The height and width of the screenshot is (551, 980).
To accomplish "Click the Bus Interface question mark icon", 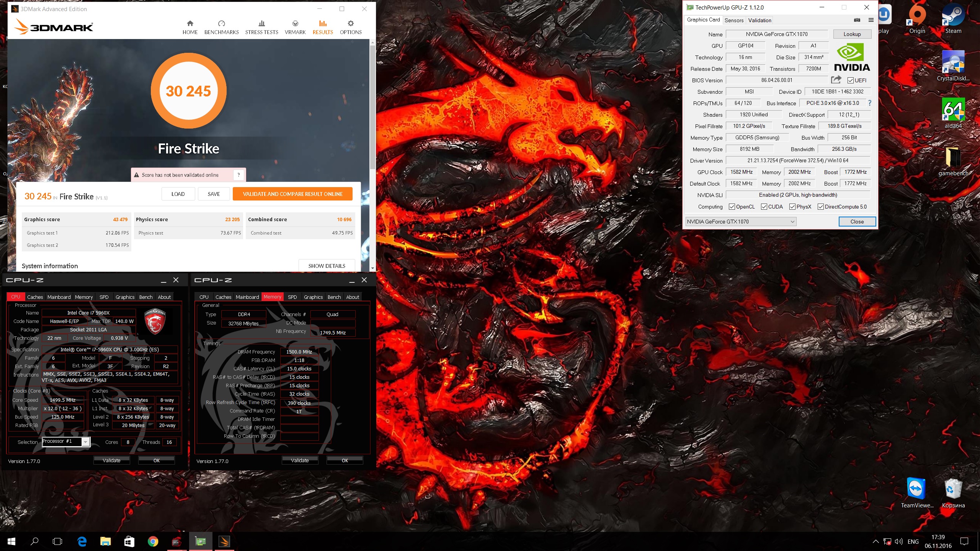I will click(x=870, y=103).
